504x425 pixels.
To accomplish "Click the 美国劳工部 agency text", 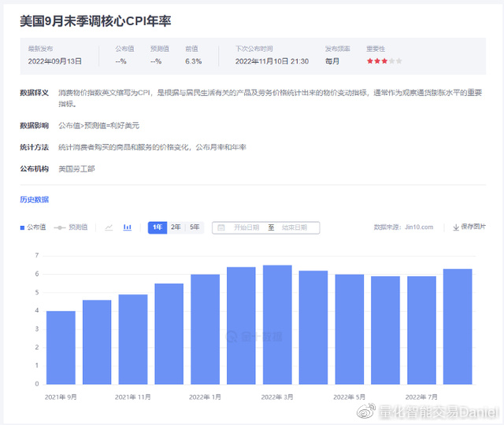I will coord(76,169).
